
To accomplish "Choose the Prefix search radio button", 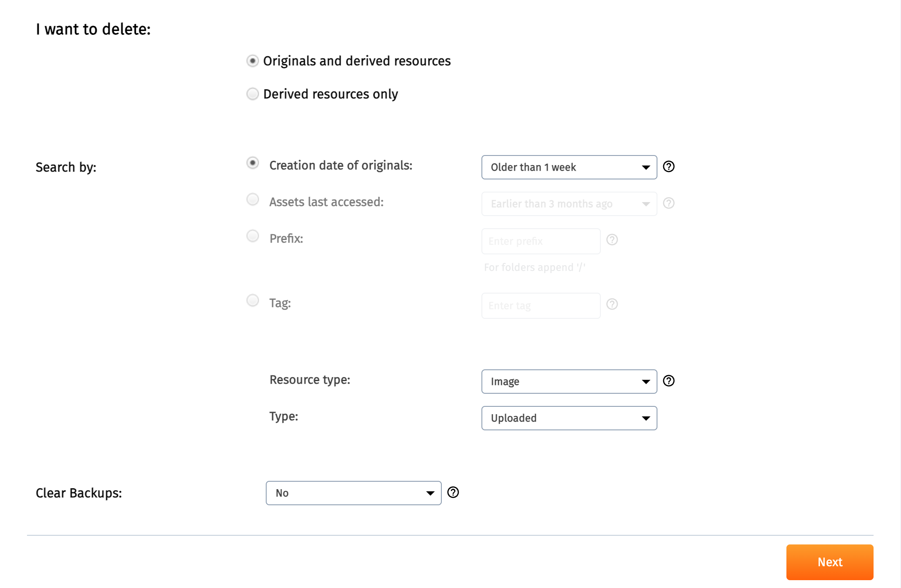I will (x=253, y=236).
